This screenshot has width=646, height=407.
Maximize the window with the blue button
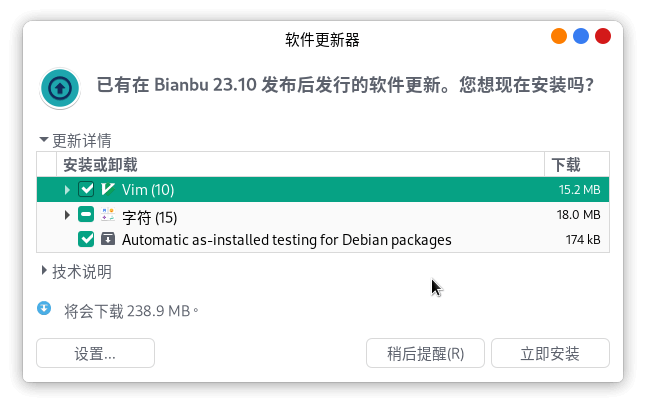(x=581, y=37)
